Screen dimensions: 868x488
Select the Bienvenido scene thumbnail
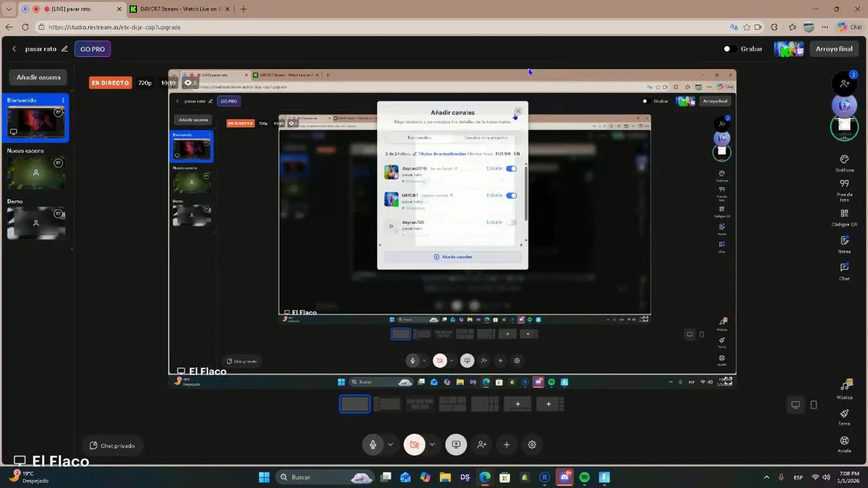[x=36, y=123]
